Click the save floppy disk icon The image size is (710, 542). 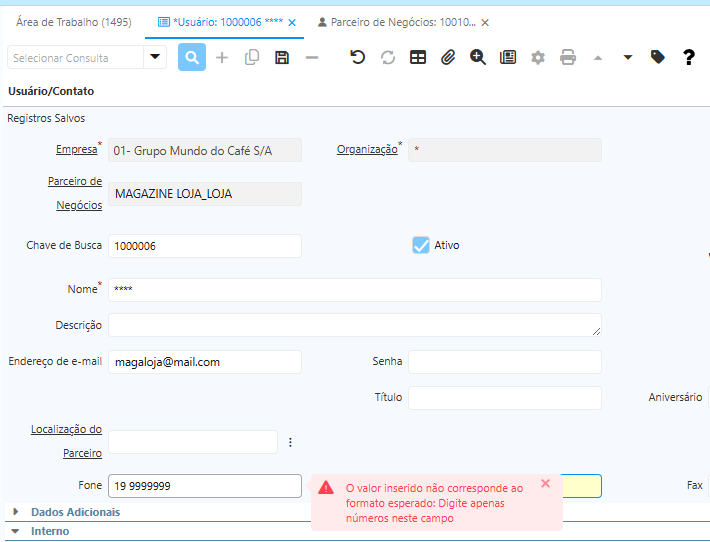[282, 57]
